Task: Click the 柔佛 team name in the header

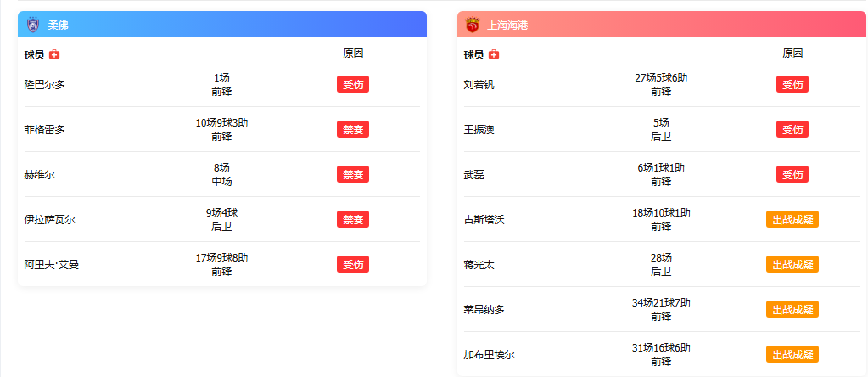Action: 59,25
